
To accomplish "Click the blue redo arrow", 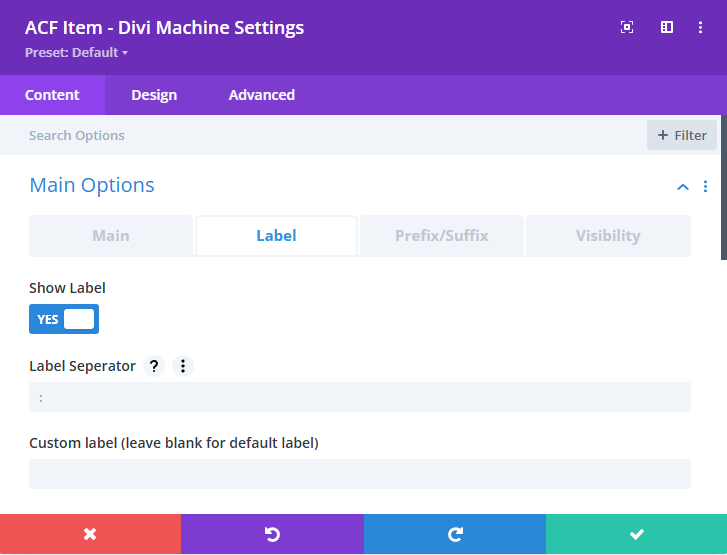I will coord(454,534).
